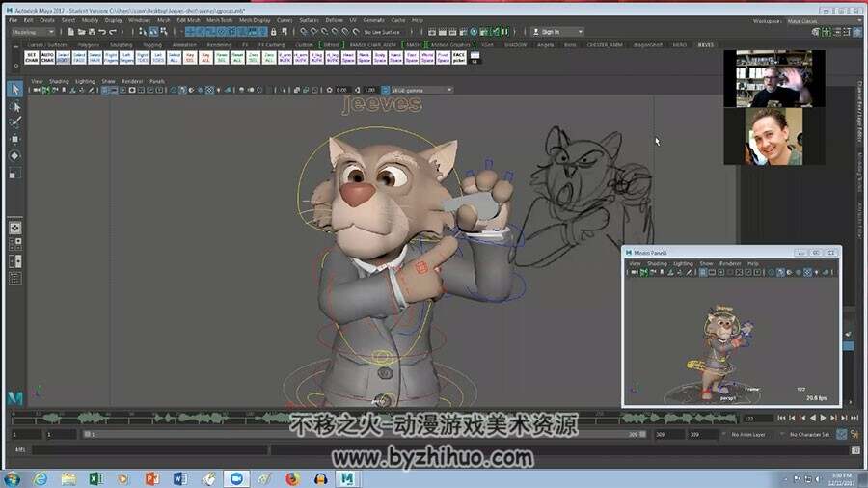Toggle the single-pane layout button in toolbox
Screen dimensions: 868x488
click(x=14, y=228)
